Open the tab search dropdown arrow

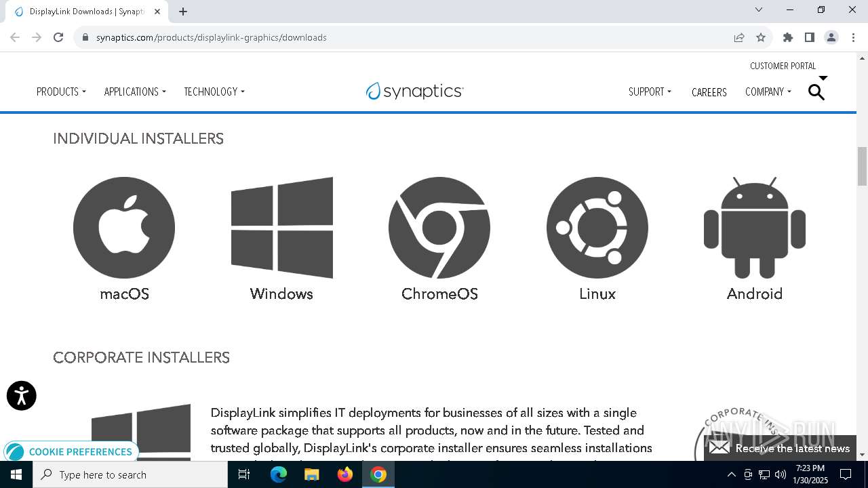click(759, 10)
